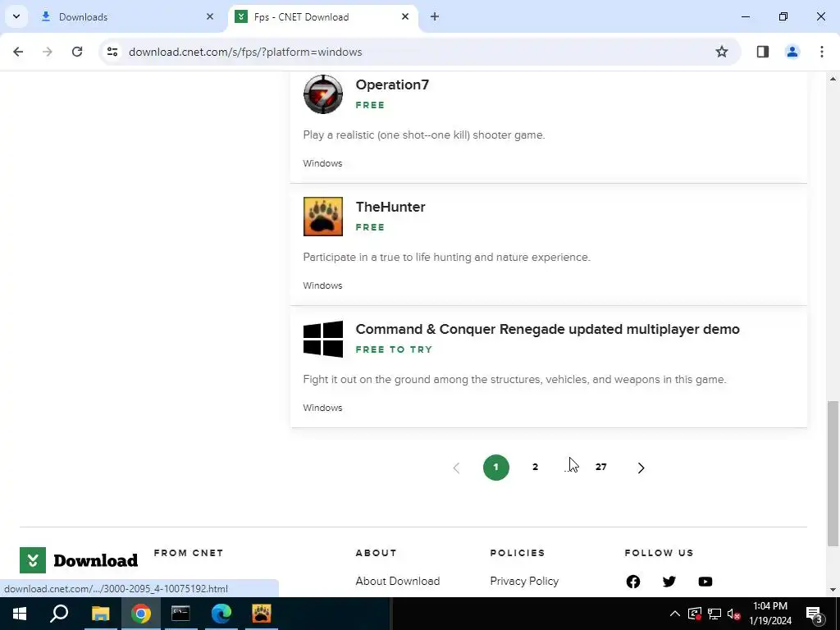Click TheHunter's description about hunting experience
Viewport: 840px width, 630px height.
click(447, 257)
